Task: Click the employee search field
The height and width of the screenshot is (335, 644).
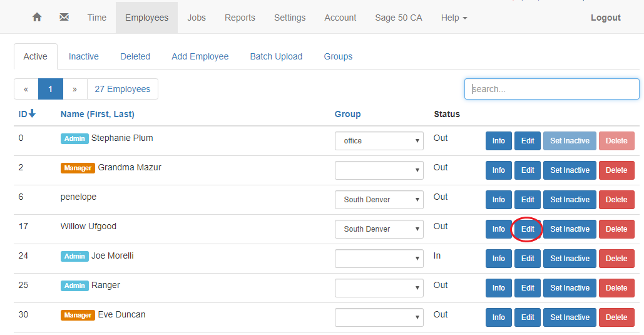Action: click(x=551, y=89)
